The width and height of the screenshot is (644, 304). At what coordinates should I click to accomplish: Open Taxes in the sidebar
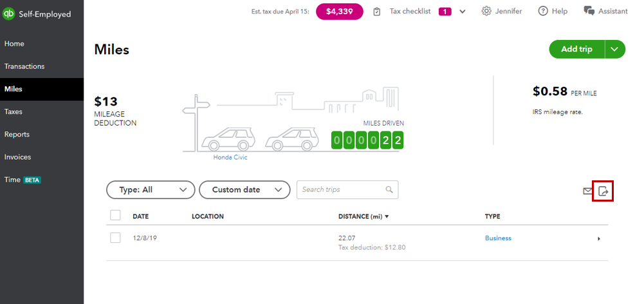(13, 111)
